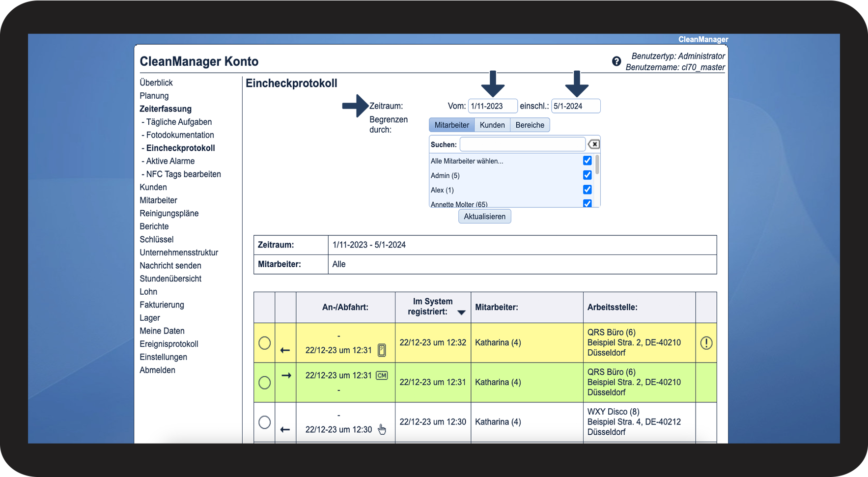The image size is (868, 477).
Task: Open the Vom date field
Action: point(492,106)
